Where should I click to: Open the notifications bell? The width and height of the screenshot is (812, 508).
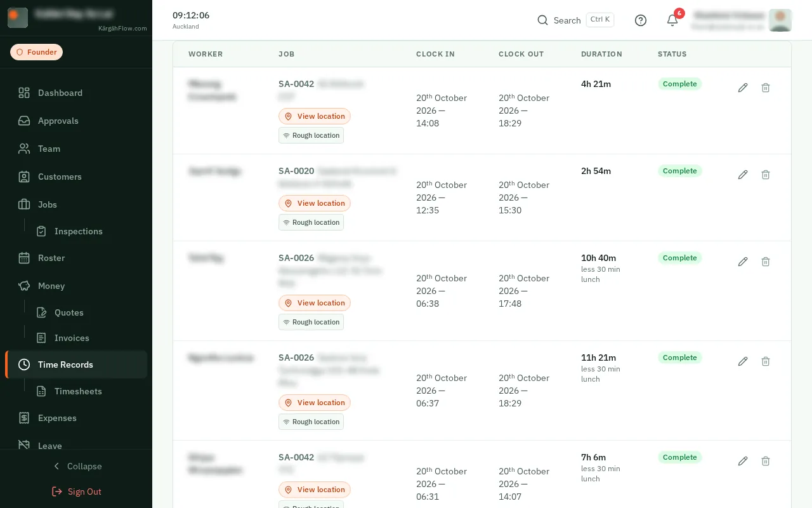672,20
